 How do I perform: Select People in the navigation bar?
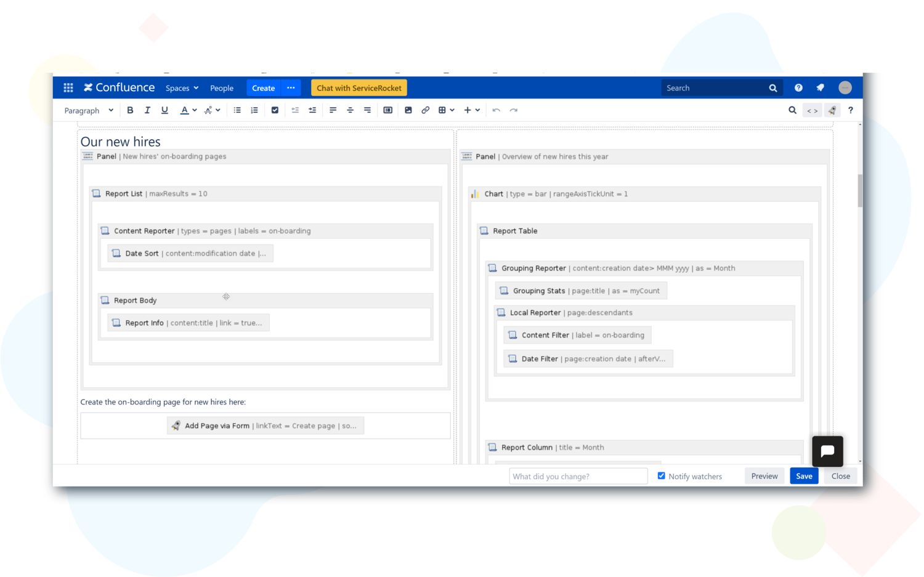click(222, 87)
